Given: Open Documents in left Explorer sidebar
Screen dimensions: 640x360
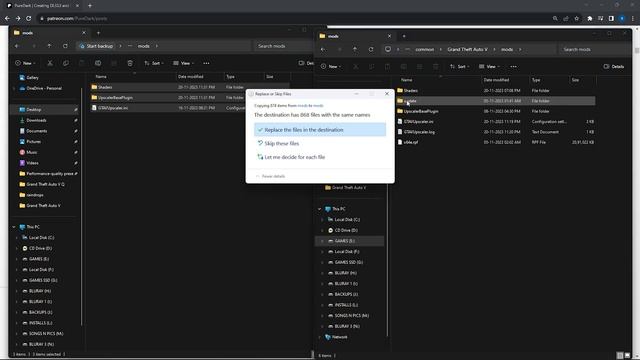Looking at the screenshot, I should tap(33, 131).
